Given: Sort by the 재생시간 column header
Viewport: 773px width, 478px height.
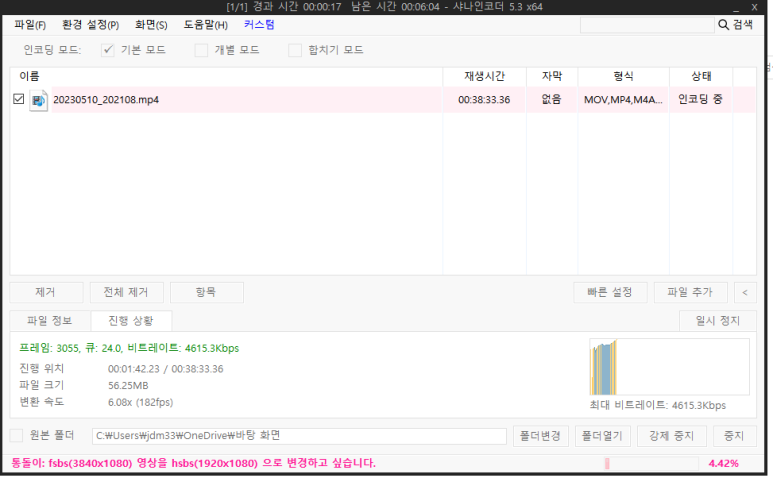Looking at the screenshot, I should click(485, 76).
